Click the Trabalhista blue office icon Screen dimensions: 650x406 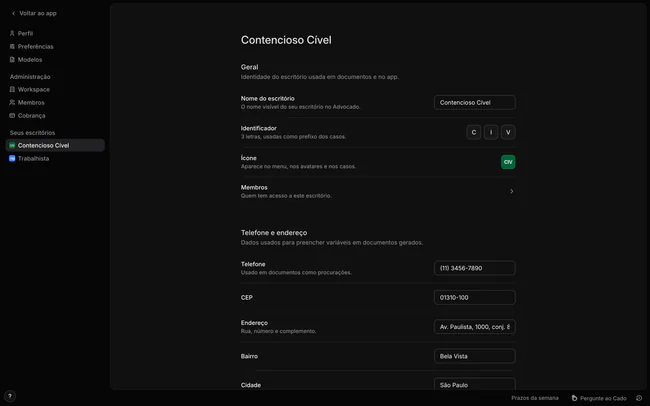point(12,158)
